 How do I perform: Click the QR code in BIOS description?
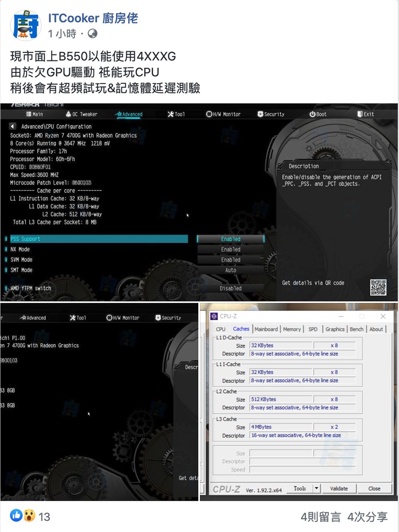pos(378,287)
